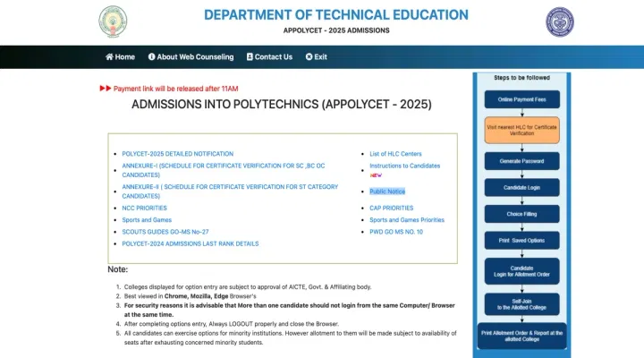644x358 pixels.
Task: Open the Candidate Login step
Action: [x=521, y=188]
